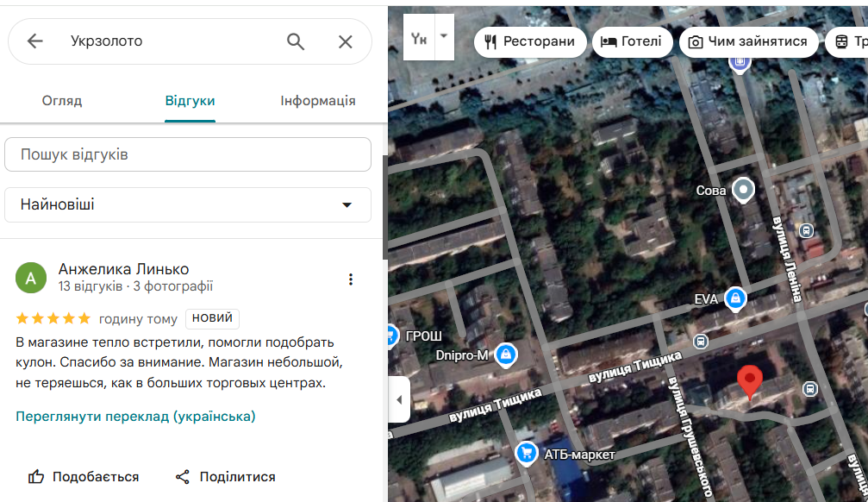The width and height of the screenshot is (868, 502).
Task: Open the АТБ-маркет cart marker
Action: click(527, 454)
